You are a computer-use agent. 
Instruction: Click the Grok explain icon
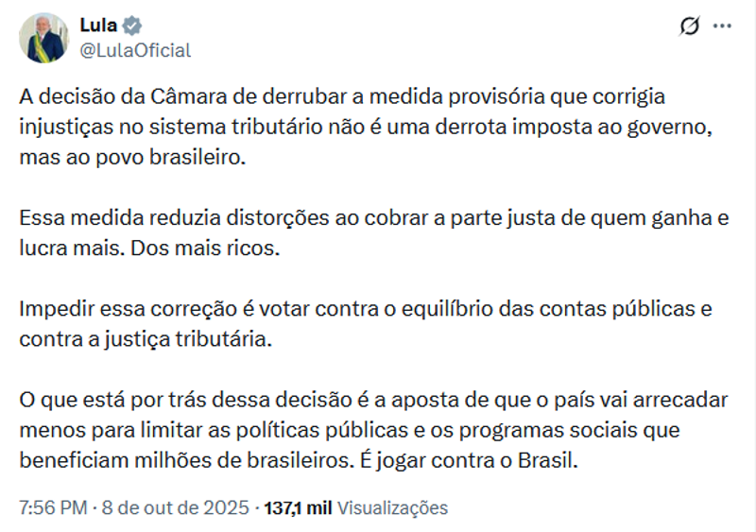coord(690,26)
